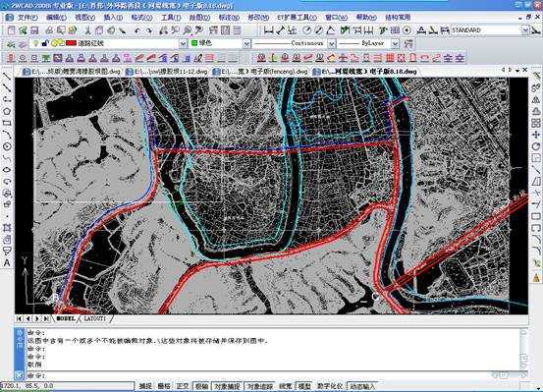Click the Redo arrow icon
This screenshot has height=392, width=543.
coord(149,30)
